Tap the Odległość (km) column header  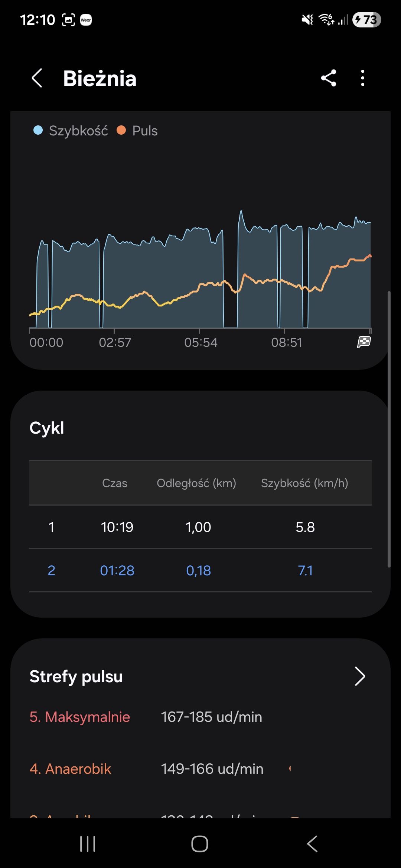click(x=196, y=483)
